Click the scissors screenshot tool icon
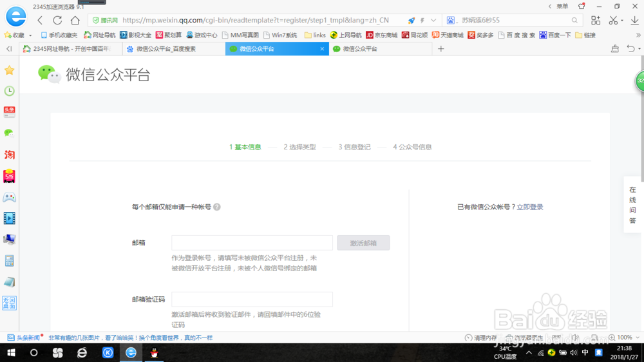Viewport: 644px width, 362px height. [x=613, y=20]
